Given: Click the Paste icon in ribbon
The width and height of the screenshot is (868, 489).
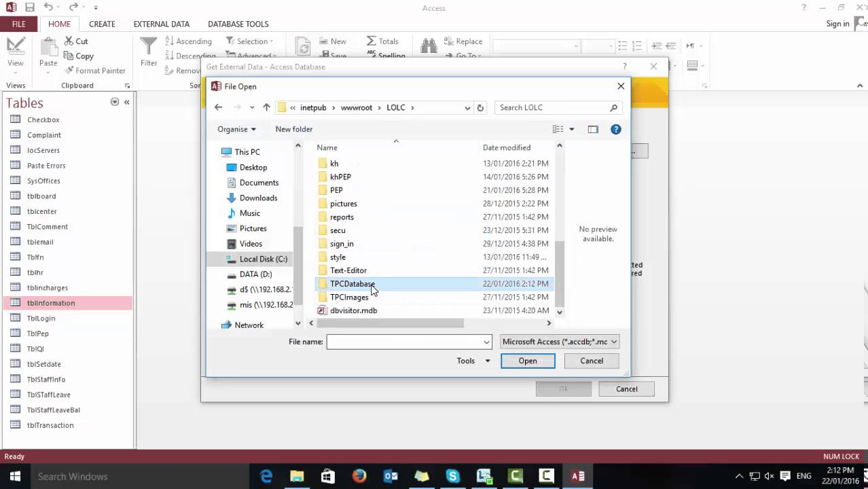Looking at the screenshot, I should [48, 46].
